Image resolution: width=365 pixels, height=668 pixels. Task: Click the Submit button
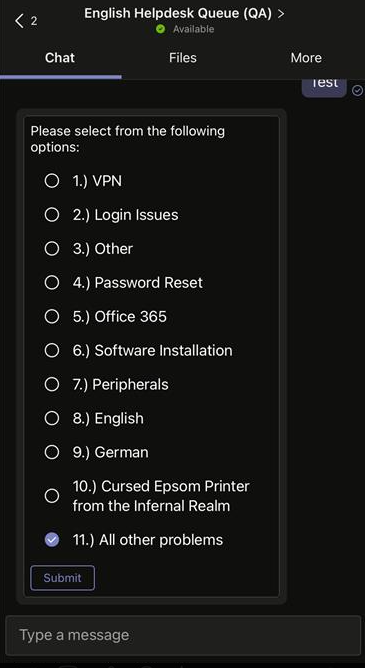(x=63, y=578)
